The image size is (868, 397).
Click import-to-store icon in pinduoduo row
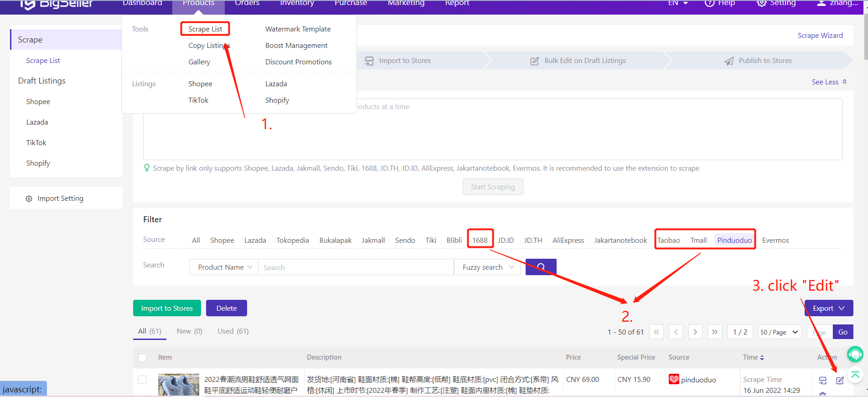coord(822,380)
